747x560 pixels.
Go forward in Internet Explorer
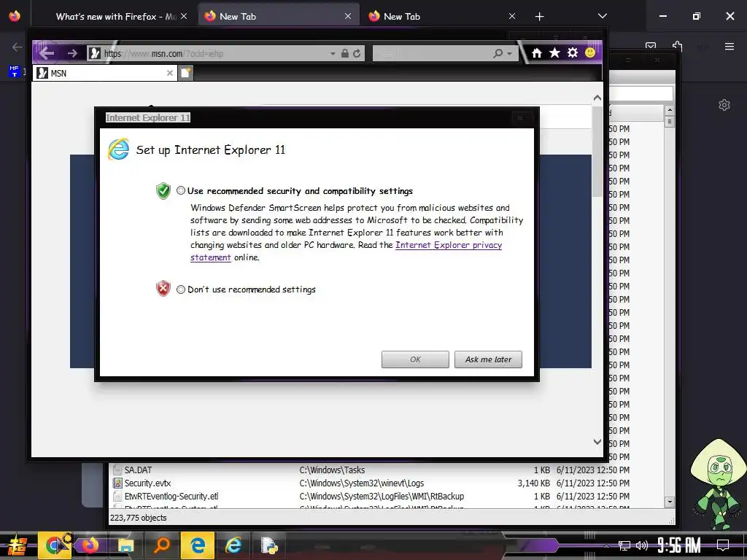(x=72, y=52)
